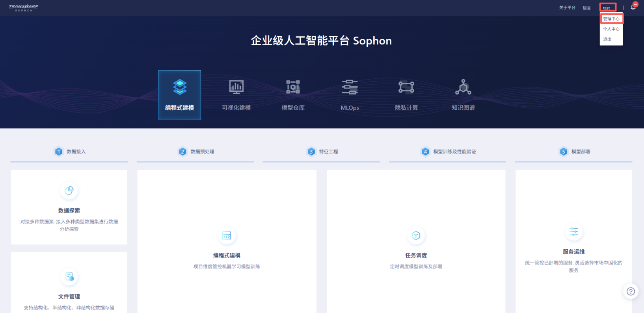
Task: Click the MLOps sliders icon
Action: [350, 87]
